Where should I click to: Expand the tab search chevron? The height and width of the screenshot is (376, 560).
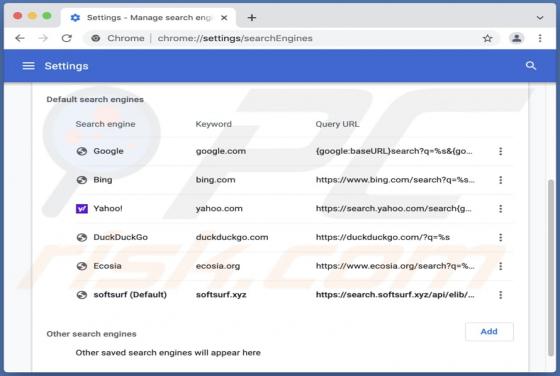540,17
